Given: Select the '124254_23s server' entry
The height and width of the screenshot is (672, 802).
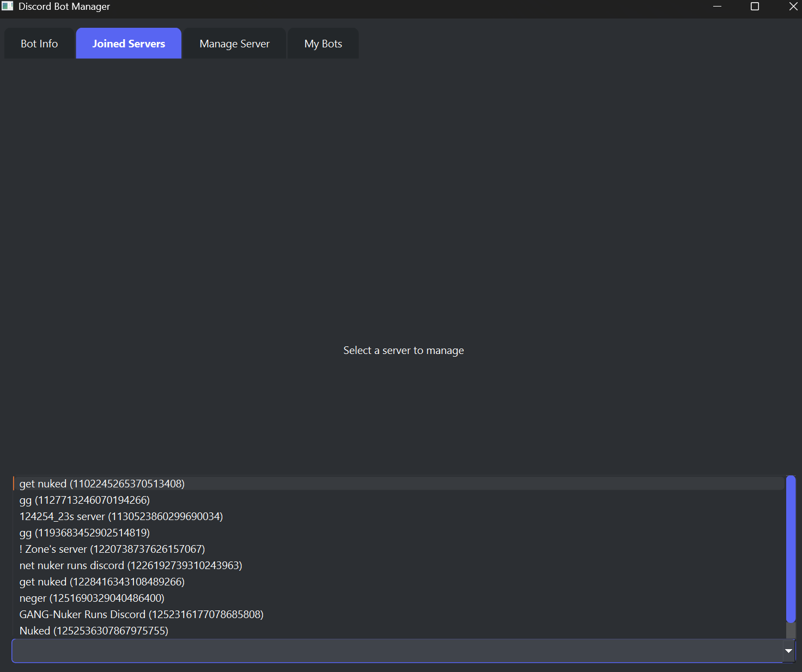Looking at the screenshot, I should click(120, 516).
